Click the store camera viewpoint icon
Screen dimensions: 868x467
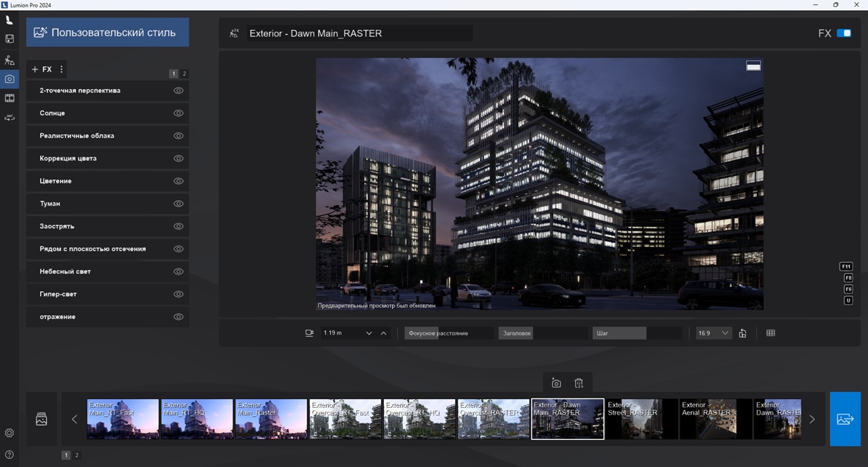[x=556, y=383]
